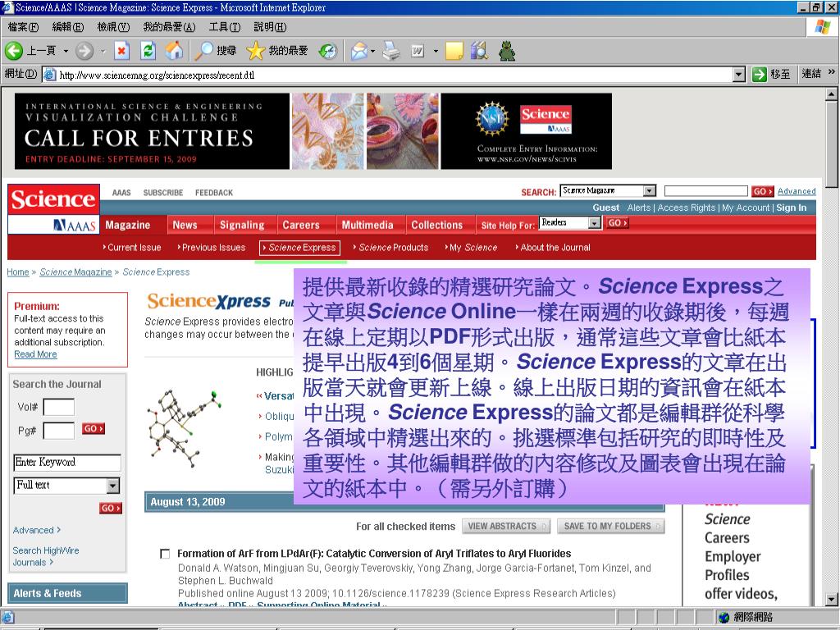This screenshot has height=630, width=840.
Task: Open the Science Express submenu link
Action: coord(300,248)
